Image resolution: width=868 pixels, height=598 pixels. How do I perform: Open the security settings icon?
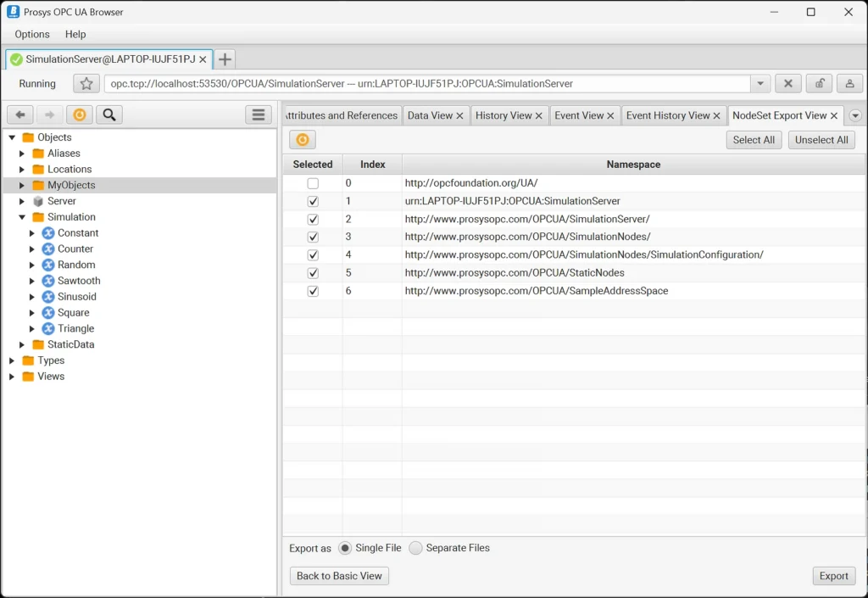[x=818, y=83]
